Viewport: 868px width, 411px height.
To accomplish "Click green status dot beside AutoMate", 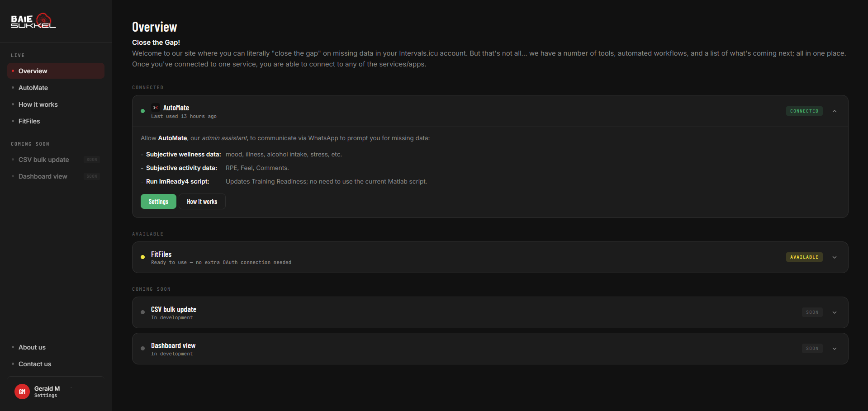I will coord(143,111).
